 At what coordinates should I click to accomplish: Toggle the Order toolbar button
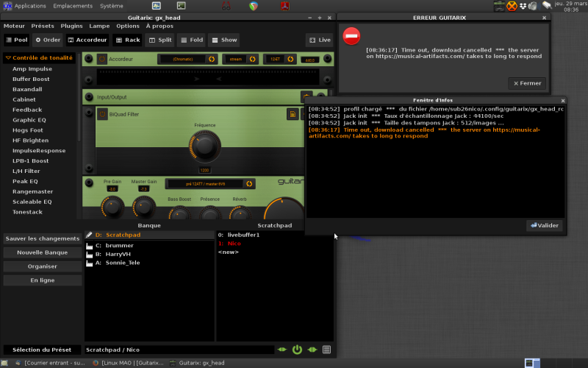click(48, 40)
